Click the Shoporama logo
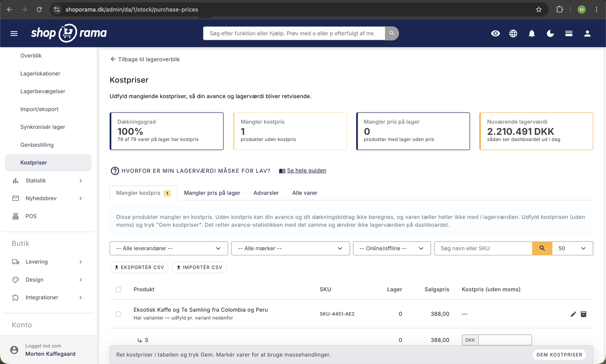Screen dimensions: 606x364 [69, 33]
